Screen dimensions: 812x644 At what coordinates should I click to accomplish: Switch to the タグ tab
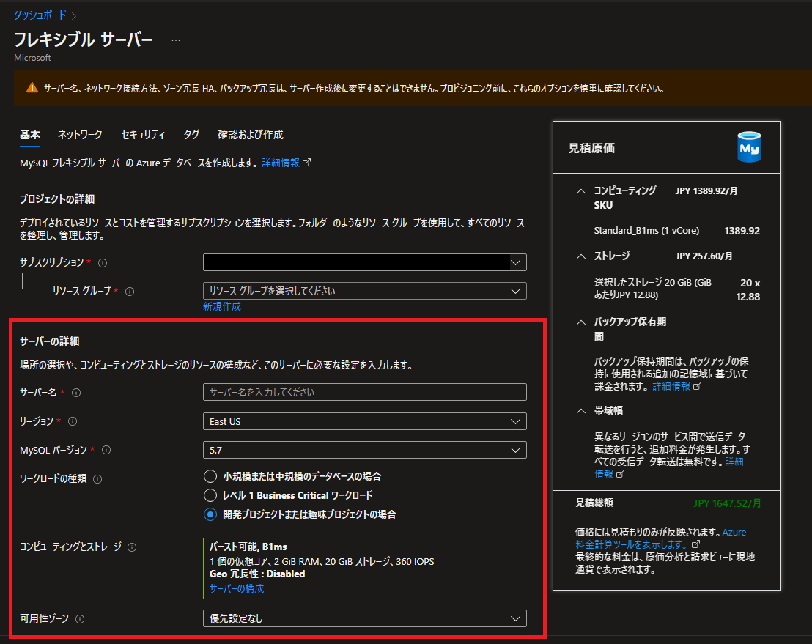pos(191,135)
